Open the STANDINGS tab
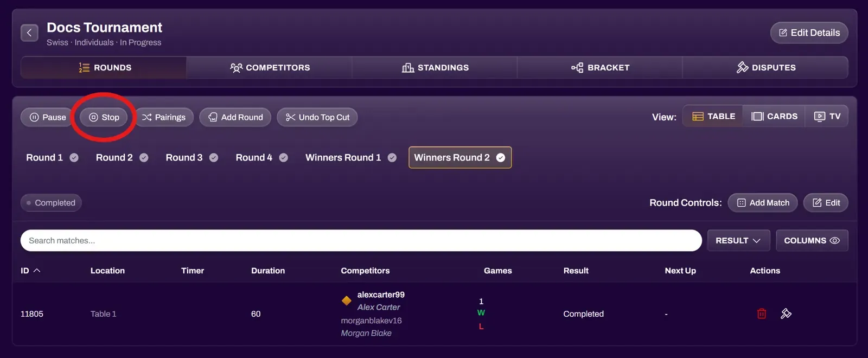 (435, 68)
